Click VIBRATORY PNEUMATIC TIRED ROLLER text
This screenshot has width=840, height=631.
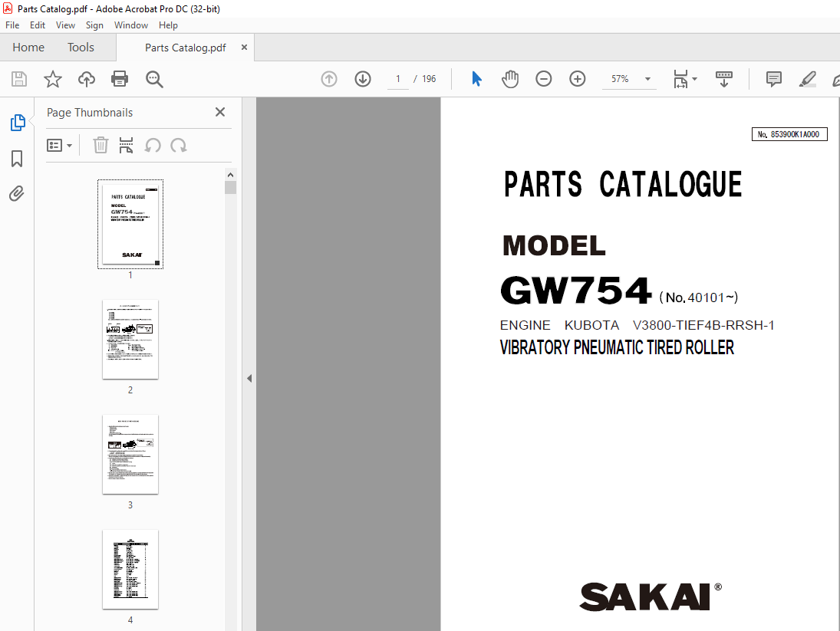pos(617,347)
